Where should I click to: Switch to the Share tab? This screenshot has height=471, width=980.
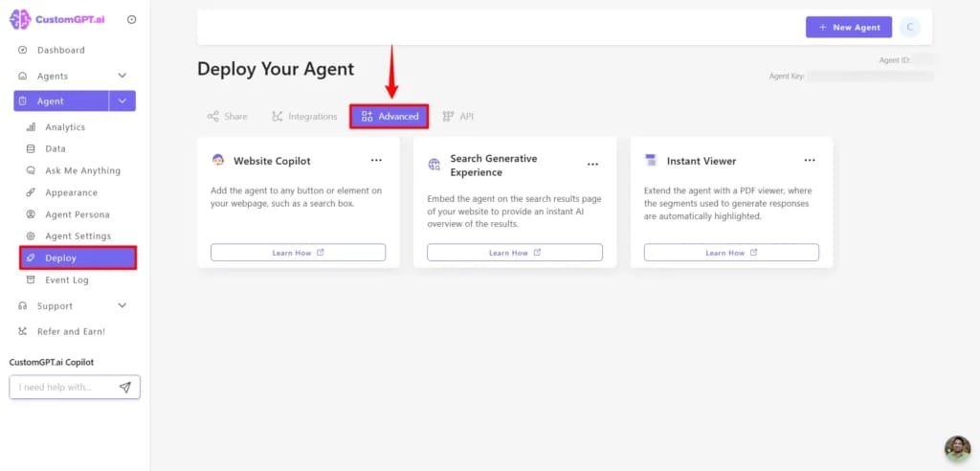[x=227, y=117]
